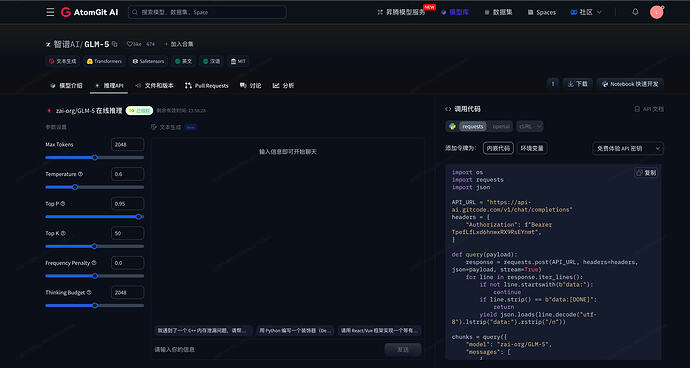Copy the GLM-5 model name icon

pyautogui.click(x=115, y=44)
